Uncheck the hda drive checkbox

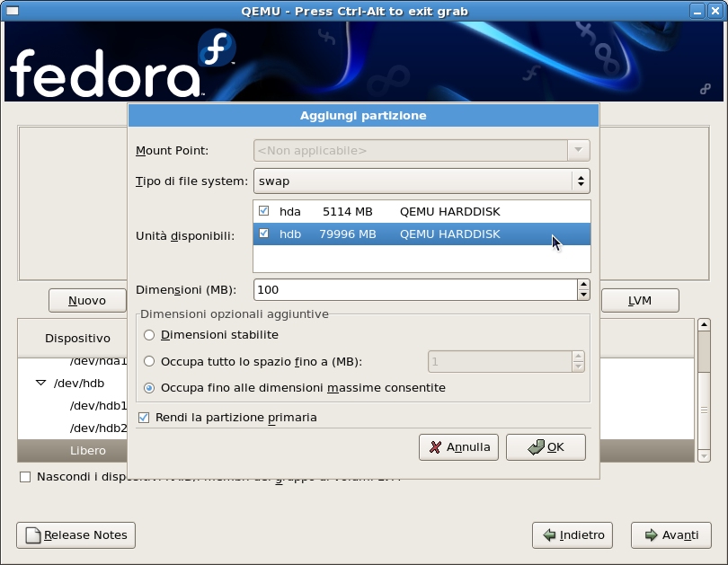pyautogui.click(x=263, y=211)
